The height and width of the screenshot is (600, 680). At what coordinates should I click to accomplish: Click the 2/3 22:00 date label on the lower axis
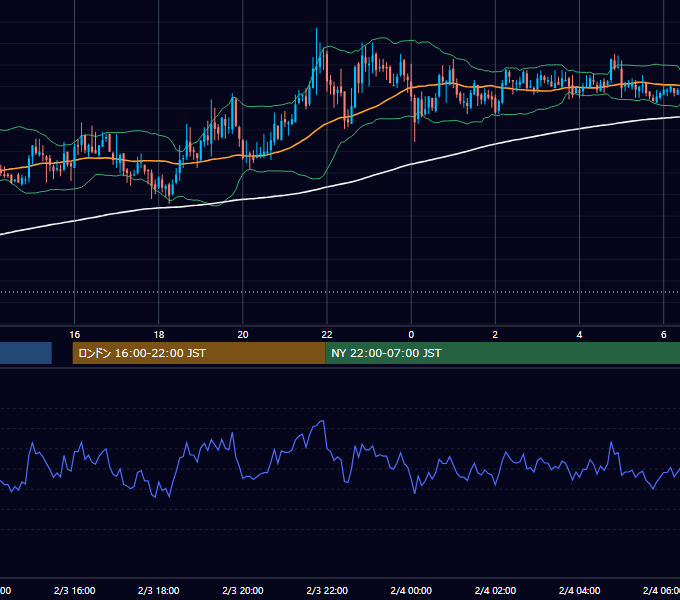coord(327,590)
